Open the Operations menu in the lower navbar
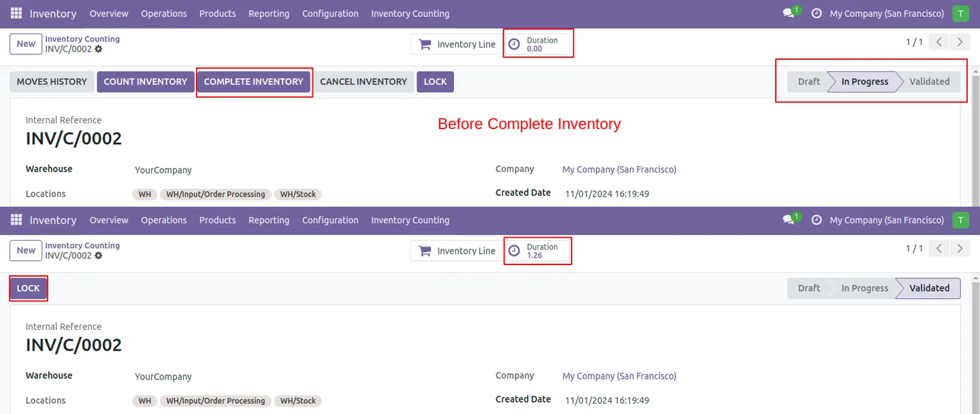 click(164, 220)
